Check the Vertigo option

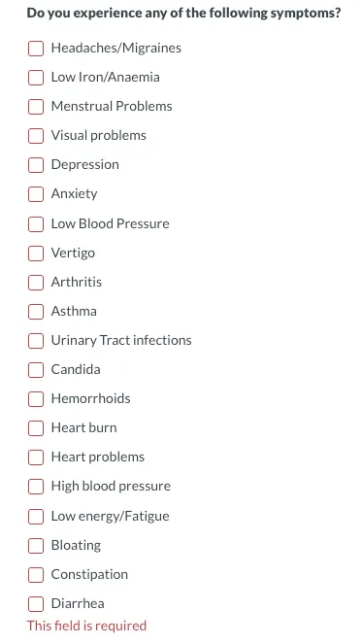[x=36, y=253]
